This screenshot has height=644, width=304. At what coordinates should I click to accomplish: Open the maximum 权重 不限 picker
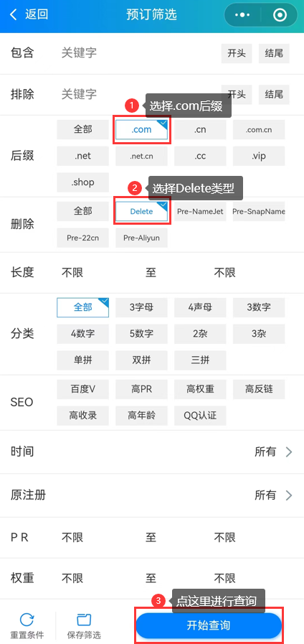(x=225, y=578)
